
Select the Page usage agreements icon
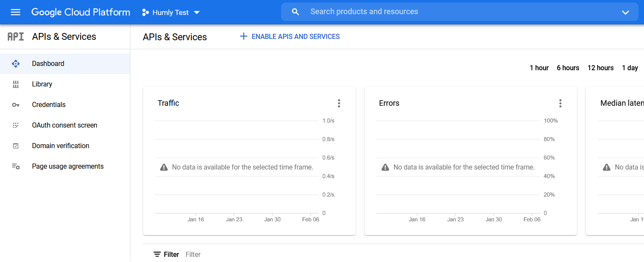16,166
